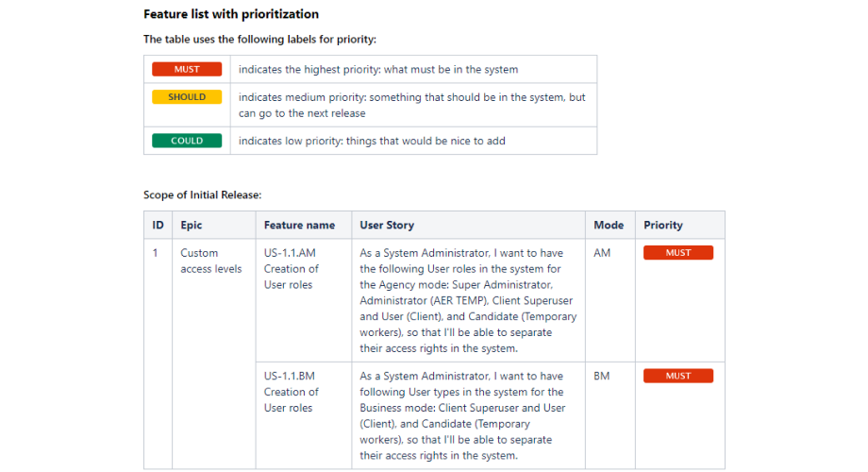868x472 pixels.
Task: Click the Mode column header
Action: coord(610,225)
